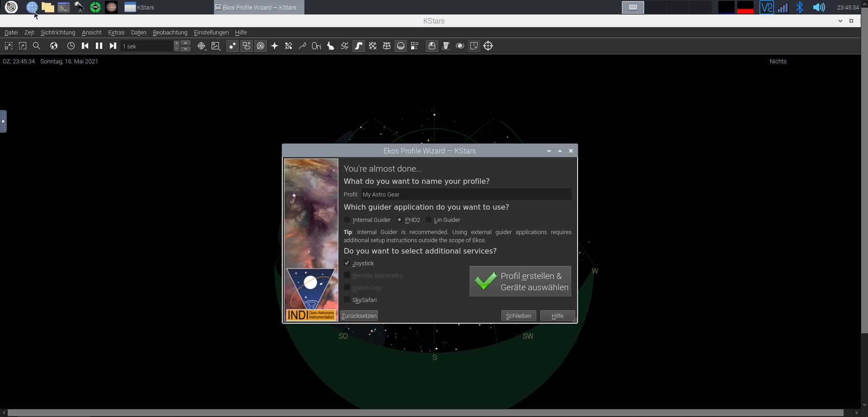Toggle constellation names 'Ori' icon
This screenshot has height=417, width=868.
(x=317, y=46)
